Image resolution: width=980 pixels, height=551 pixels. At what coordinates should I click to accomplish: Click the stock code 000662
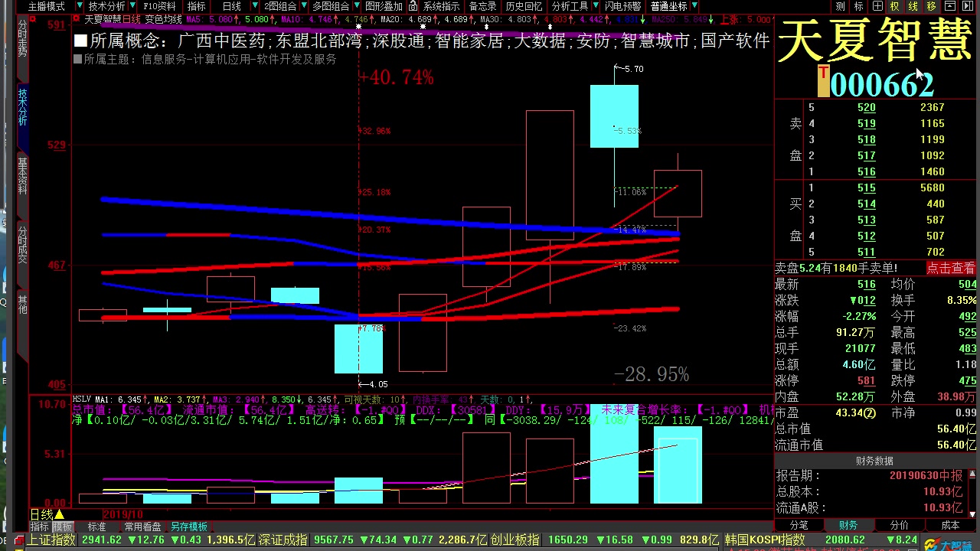(882, 84)
